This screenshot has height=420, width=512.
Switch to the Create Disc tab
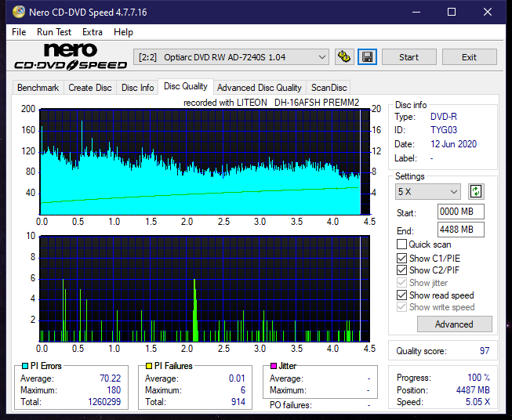click(x=90, y=88)
